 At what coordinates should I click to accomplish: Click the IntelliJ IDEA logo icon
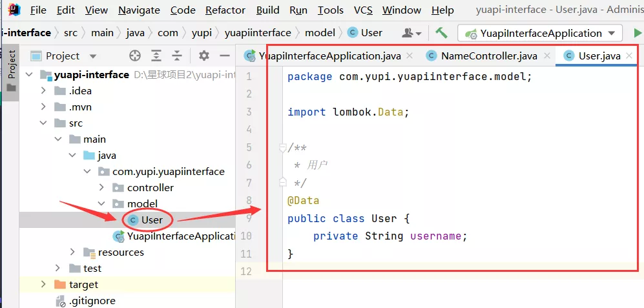click(14, 9)
